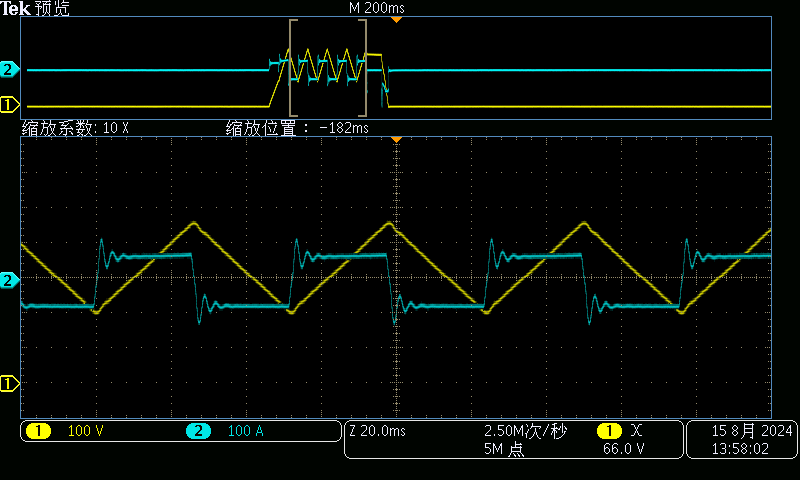The image size is (800, 480).
Task: Click the 100 A channel 2 scale
Action: (245, 431)
